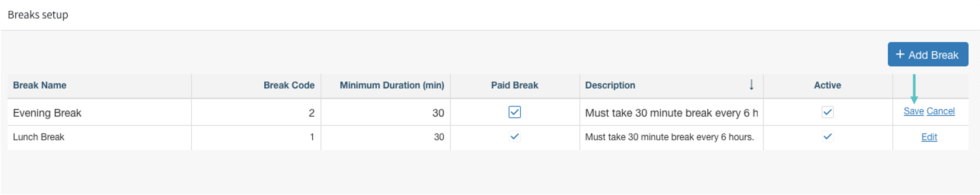The width and height of the screenshot is (980, 195).
Task: Sort by Minimum Duration (min) column
Action: (391, 85)
